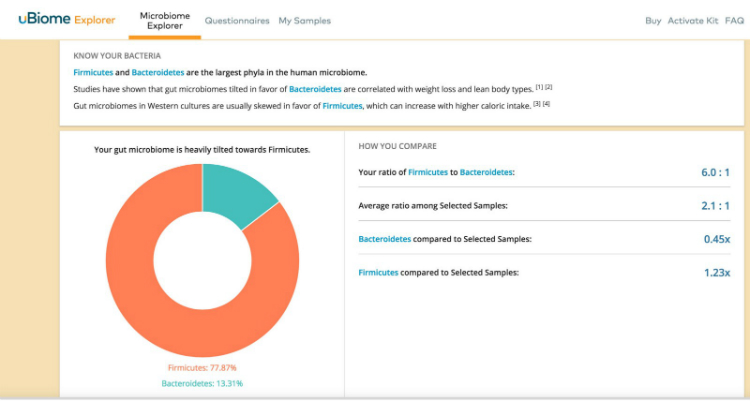Viewport: 750px width, 401px height.
Task: Open the Buy link in header
Action: click(x=653, y=20)
